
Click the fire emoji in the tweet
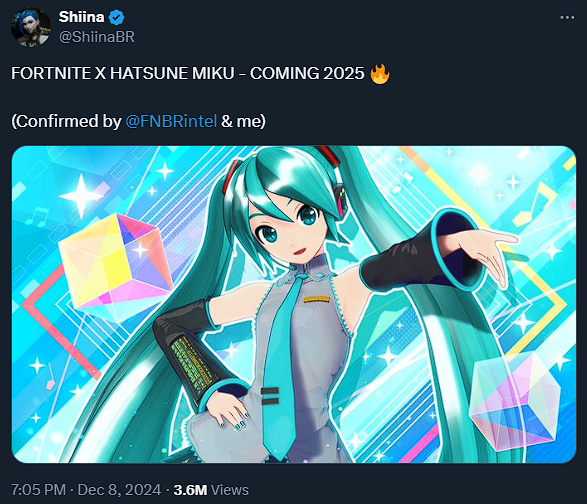380,73
